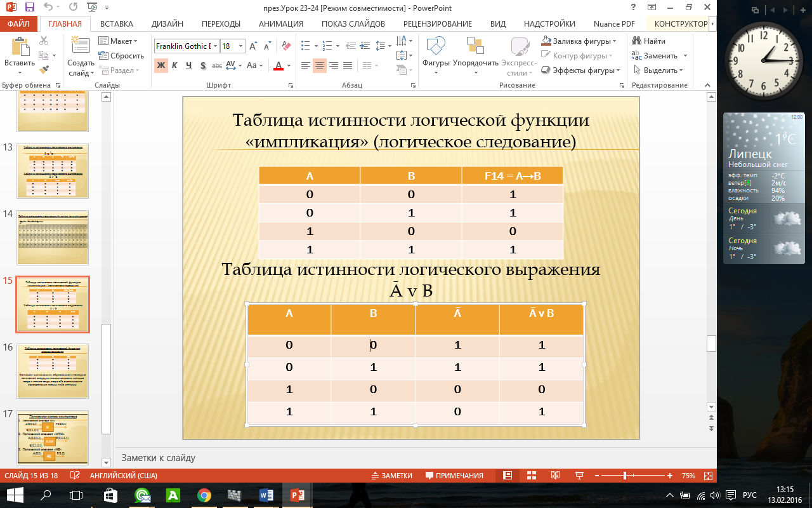Fit slide to current window

(x=709, y=476)
